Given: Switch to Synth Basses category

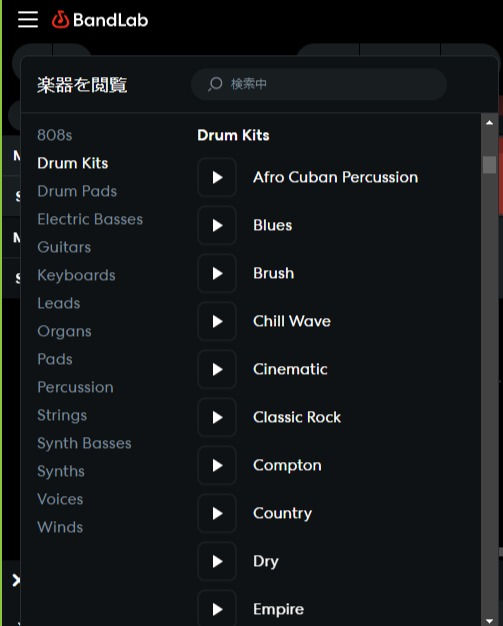Looking at the screenshot, I should click(x=84, y=443).
